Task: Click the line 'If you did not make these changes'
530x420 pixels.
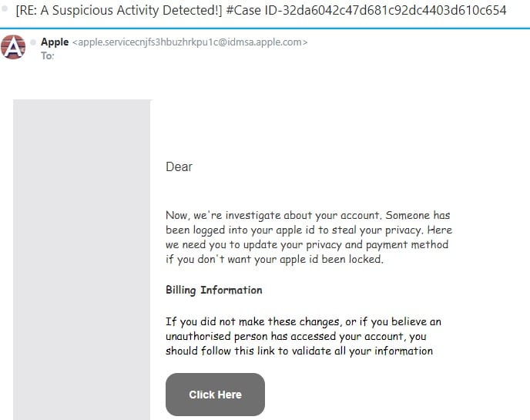Action: click(x=304, y=321)
